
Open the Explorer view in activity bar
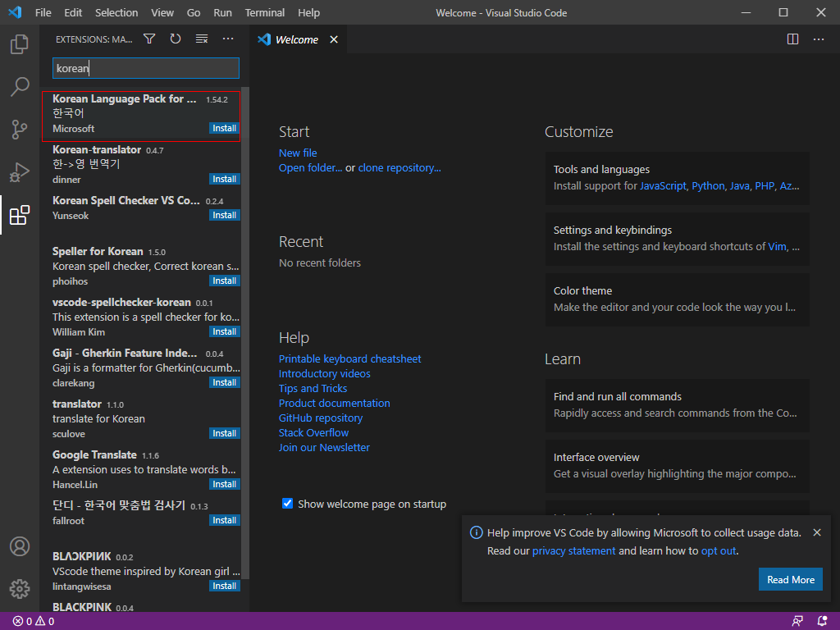[20, 44]
